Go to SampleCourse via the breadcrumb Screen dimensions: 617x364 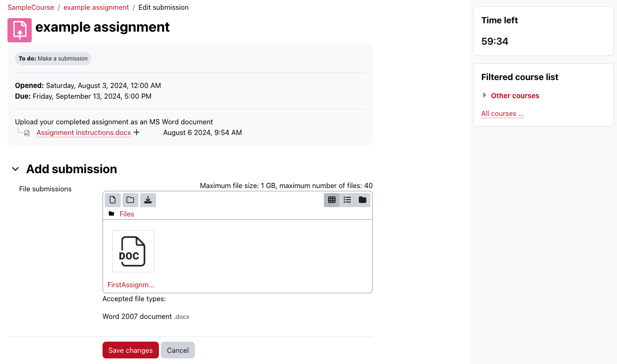30,7
